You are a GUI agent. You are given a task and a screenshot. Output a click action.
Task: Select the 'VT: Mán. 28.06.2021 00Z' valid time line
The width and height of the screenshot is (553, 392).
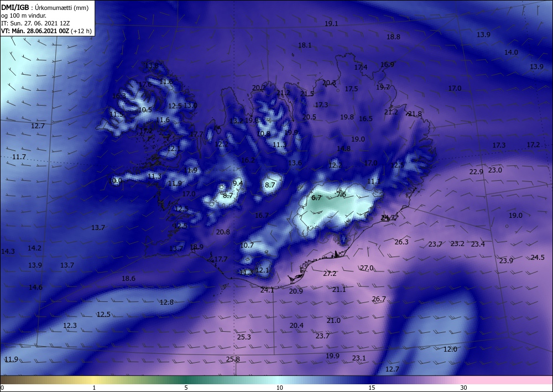35,31
